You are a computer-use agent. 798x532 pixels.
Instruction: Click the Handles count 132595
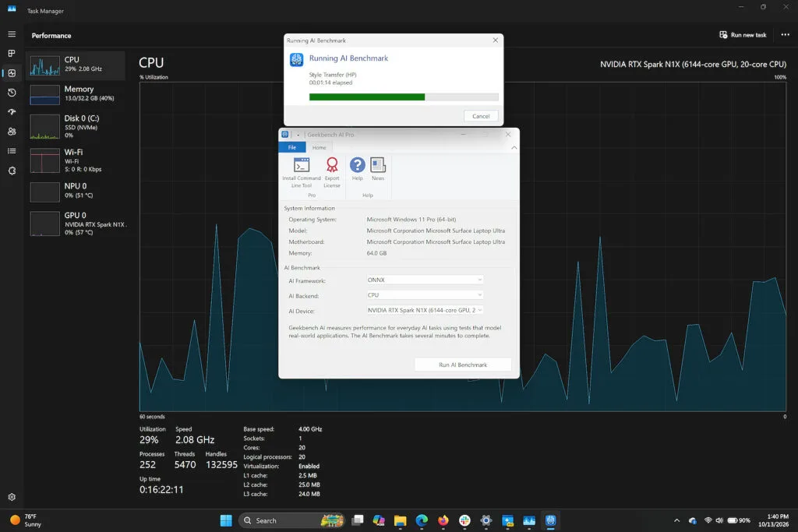tap(221, 465)
